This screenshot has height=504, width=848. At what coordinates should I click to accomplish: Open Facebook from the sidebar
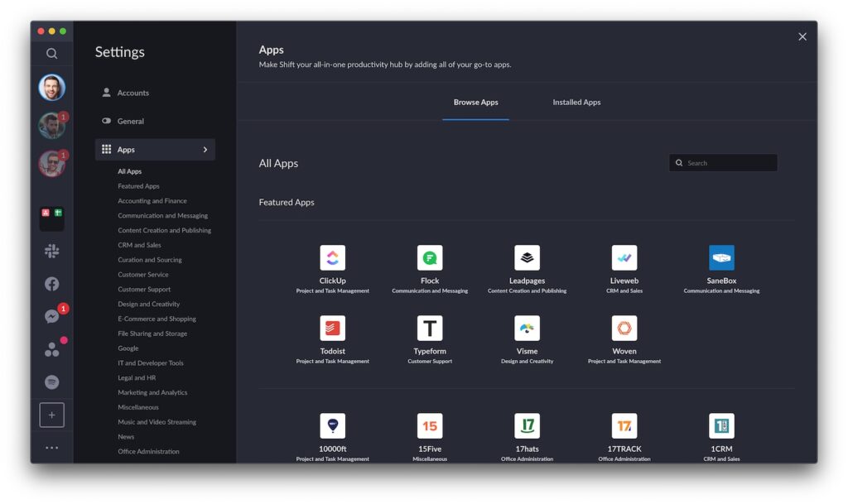[x=52, y=284]
